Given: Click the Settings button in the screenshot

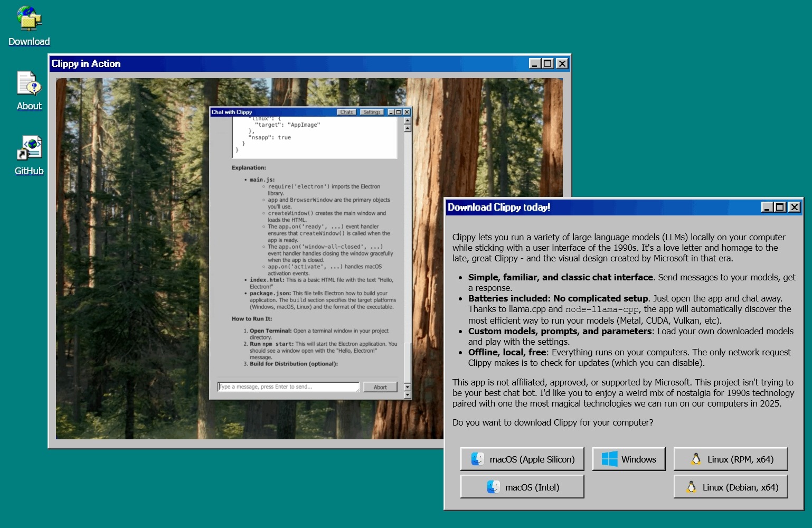Looking at the screenshot, I should (x=372, y=112).
